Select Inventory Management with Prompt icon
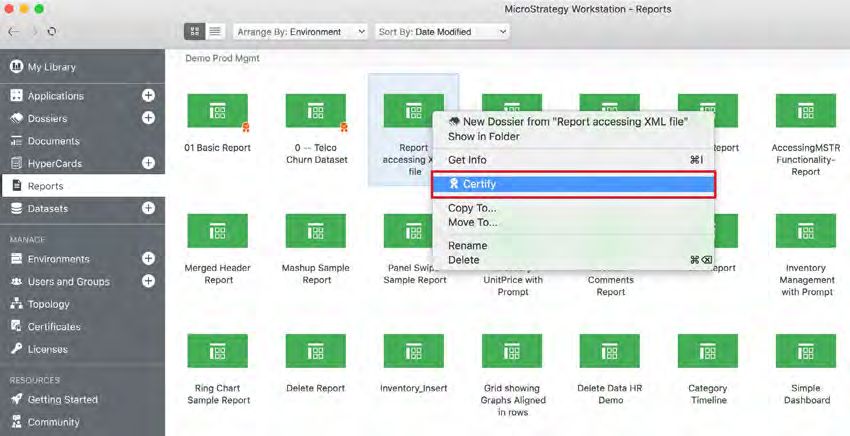The image size is (850, 436). click(x=806, y=230)
